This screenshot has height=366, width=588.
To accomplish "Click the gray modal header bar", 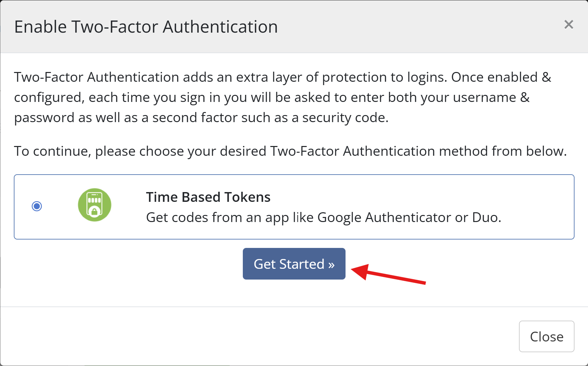I will [404, 27].
